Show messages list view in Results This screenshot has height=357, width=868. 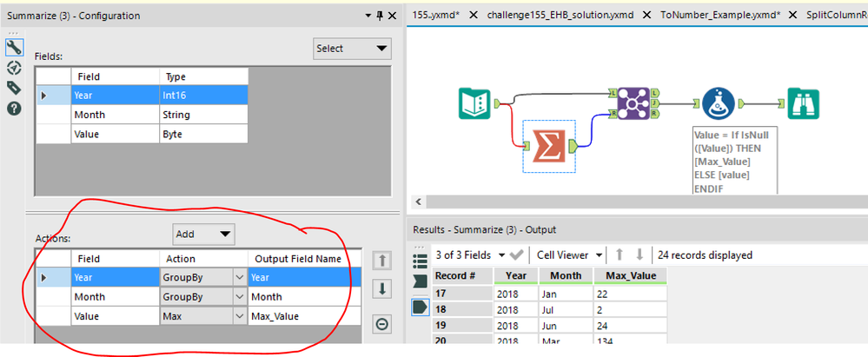tap(421, 260)
